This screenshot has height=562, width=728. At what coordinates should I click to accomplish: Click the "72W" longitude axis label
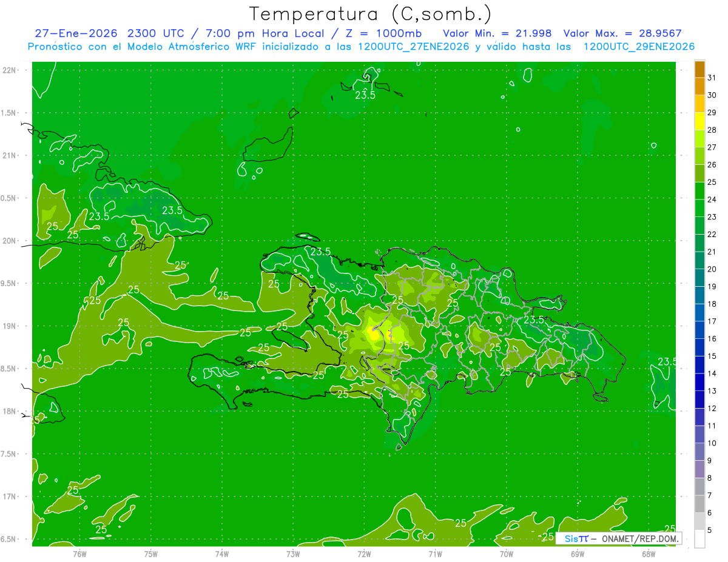(364, 554)
